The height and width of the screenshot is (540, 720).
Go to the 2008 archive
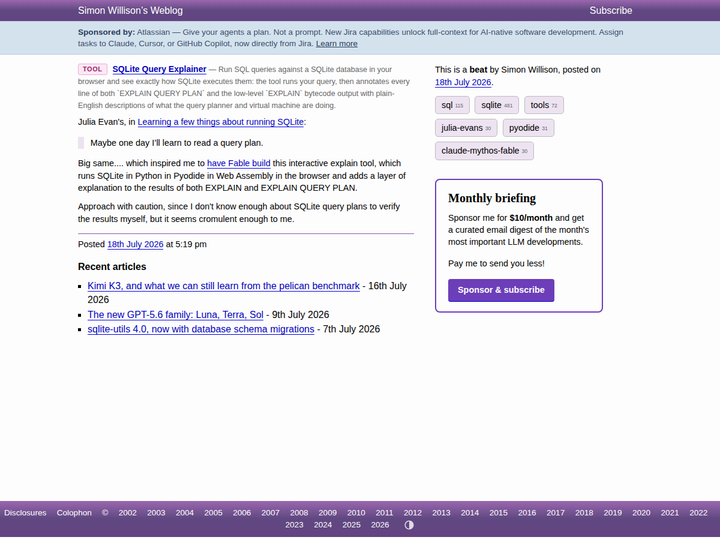299,512
